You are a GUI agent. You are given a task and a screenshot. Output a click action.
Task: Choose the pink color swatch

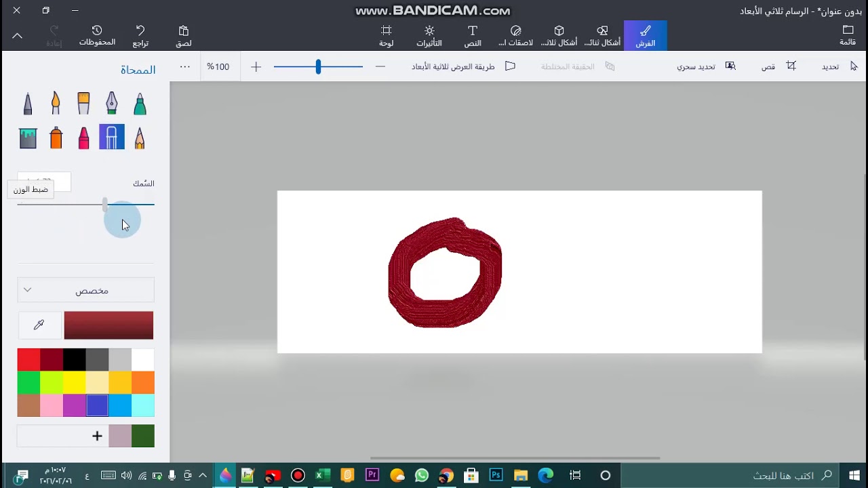(52, 405)
